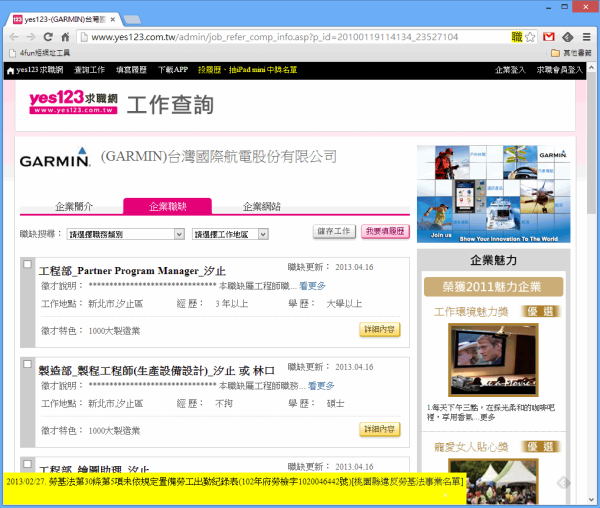Click the page scrollbar down arrow
Screen dimensions: 600x508
pyautogui.click(x=592, y=500)
